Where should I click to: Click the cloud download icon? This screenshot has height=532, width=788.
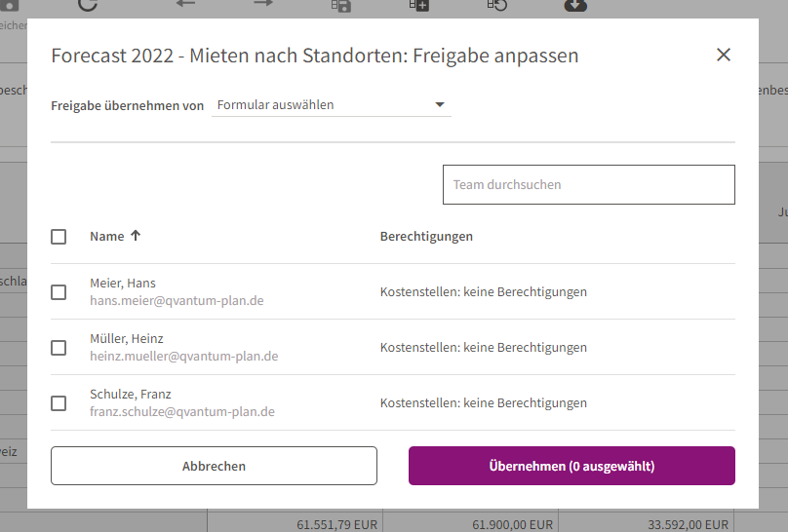[x=575, y=5]
